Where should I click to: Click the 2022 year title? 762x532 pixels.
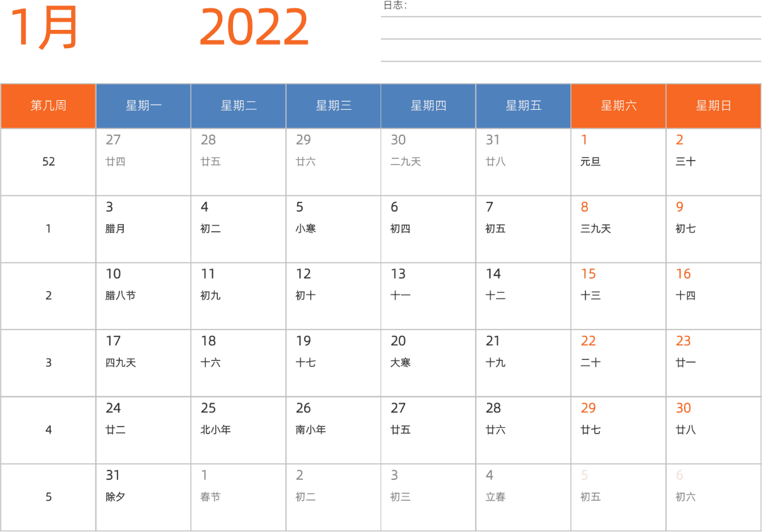click(254, 27)
